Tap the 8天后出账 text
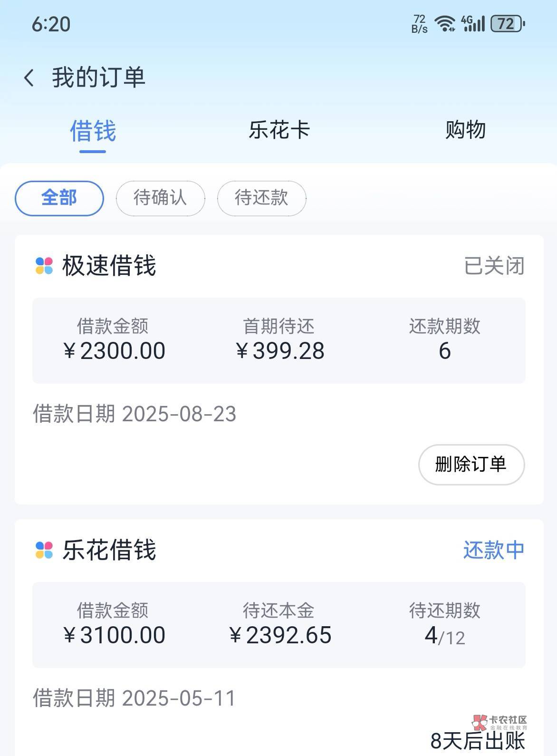557x756 pixels. pos(477,741)
